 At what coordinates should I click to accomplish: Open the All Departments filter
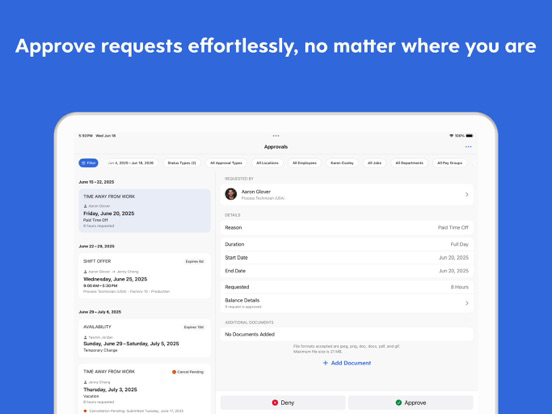409,163
